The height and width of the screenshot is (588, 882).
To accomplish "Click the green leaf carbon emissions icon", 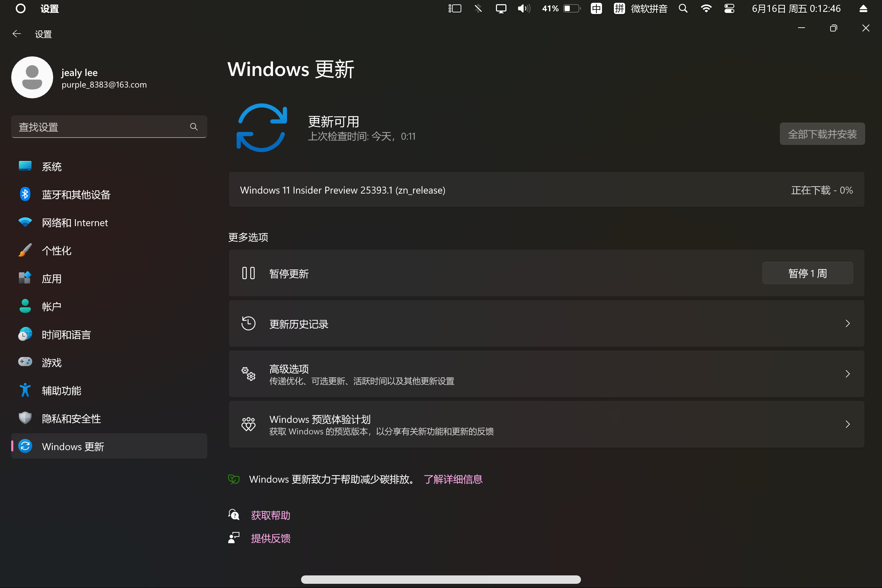I will click(234, 479).
